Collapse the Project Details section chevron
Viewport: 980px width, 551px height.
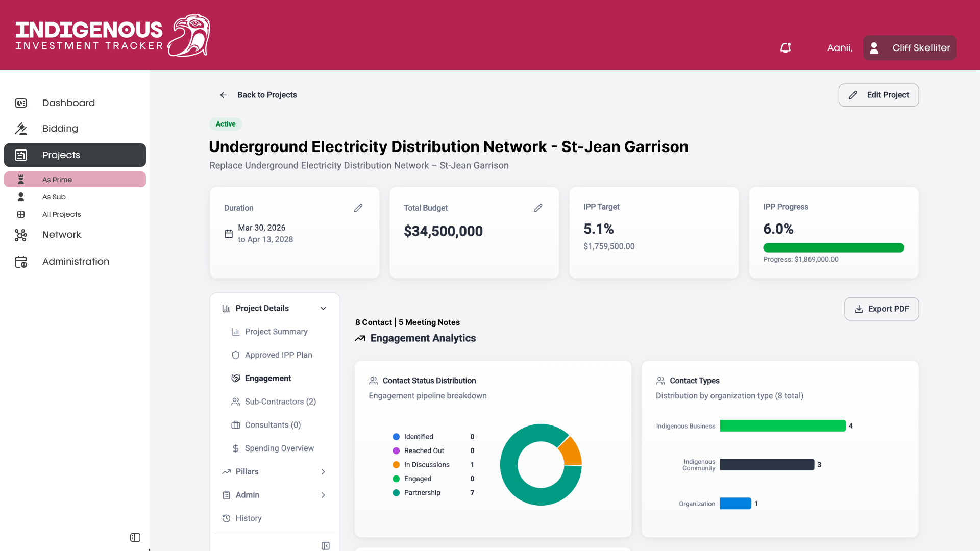tap(323, 308)
